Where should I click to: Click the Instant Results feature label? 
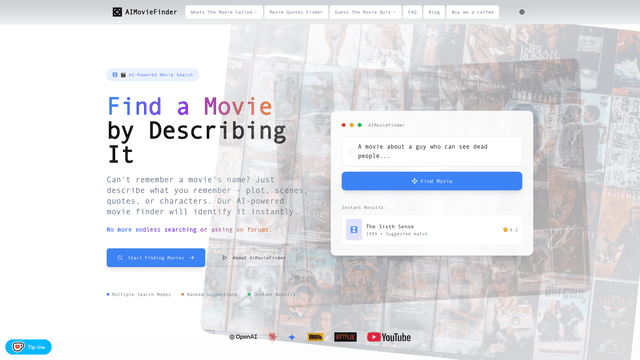tap(274, 294)
